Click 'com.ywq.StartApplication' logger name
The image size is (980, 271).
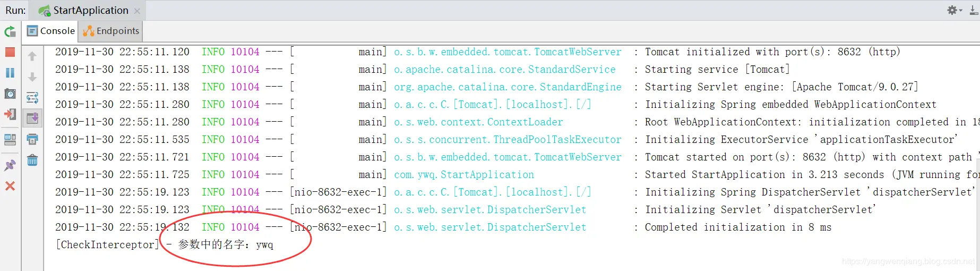coord(464,174)
